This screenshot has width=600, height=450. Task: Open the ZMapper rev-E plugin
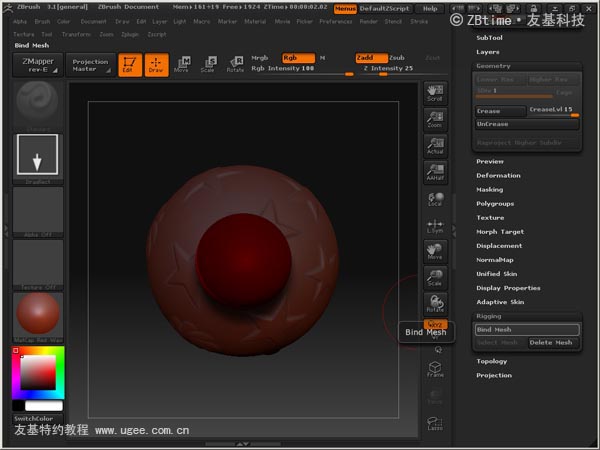(38, 65)
